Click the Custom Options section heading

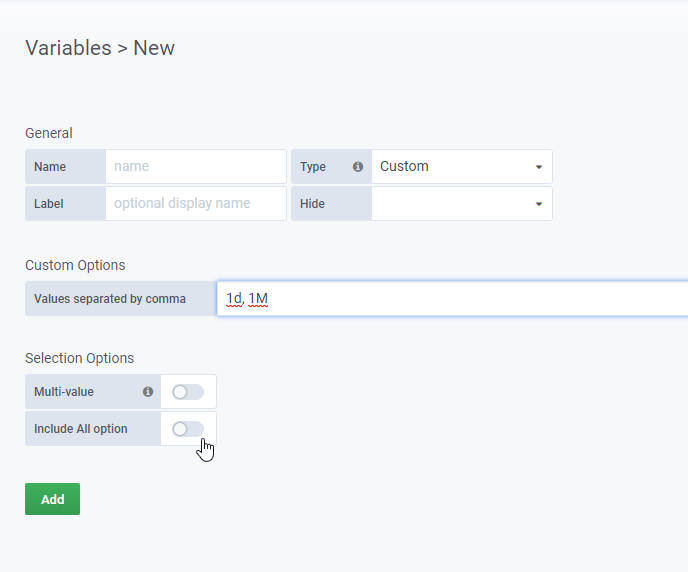75,265
